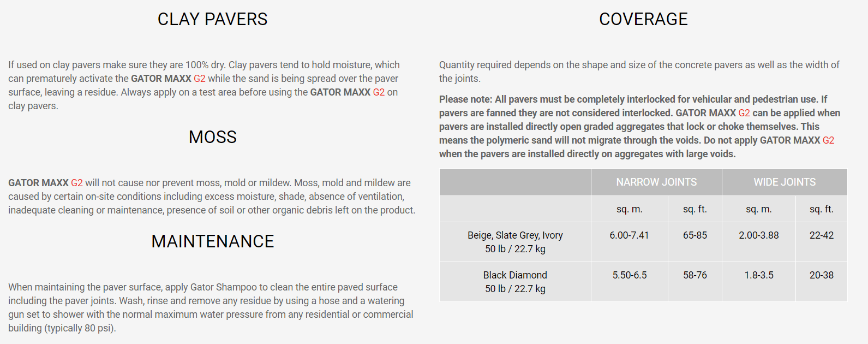Click the bold "Please note" paragraph
This screenshot has width=868, height=344.
pos(639,127)
